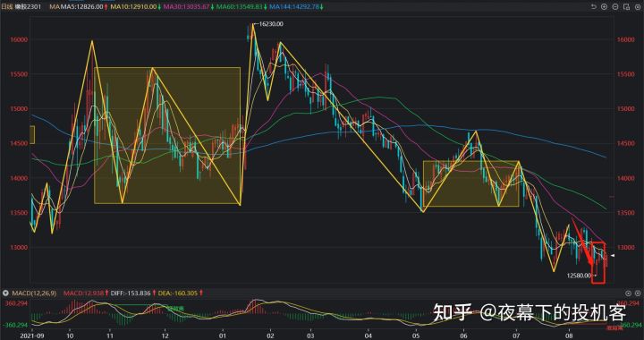Click the 日线 period label
This screenshot has width=644, height=340.
point(7,6)
